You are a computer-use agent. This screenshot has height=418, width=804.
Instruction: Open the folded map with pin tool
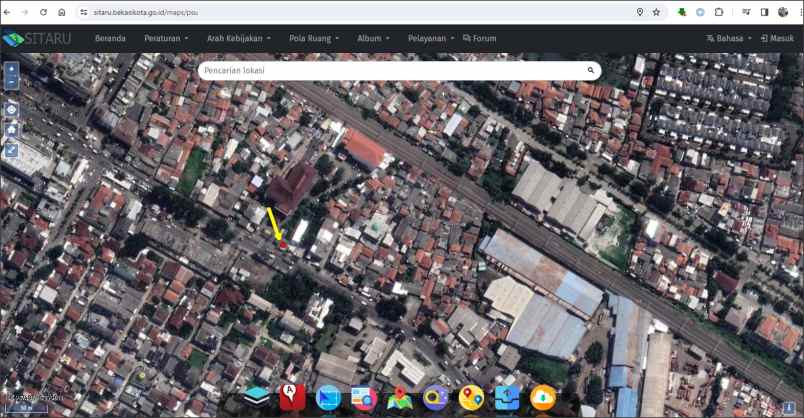(400, 398)
